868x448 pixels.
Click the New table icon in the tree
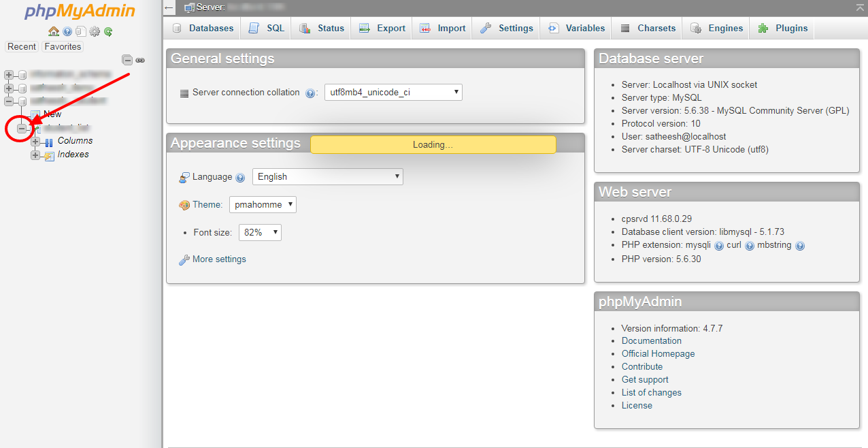click(x=36, y=114)
